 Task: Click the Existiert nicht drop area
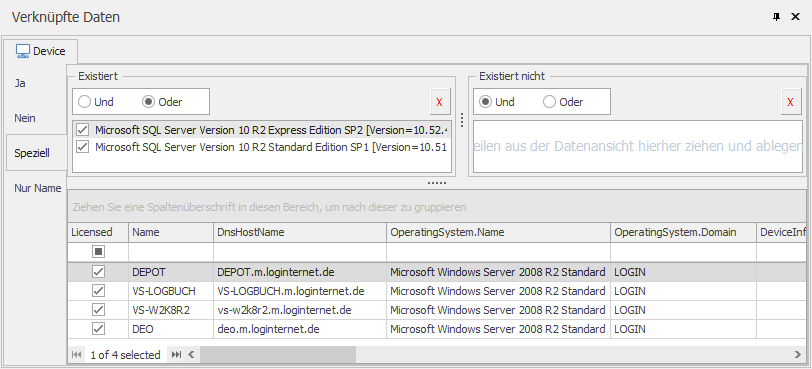click(x=637, y=147)
